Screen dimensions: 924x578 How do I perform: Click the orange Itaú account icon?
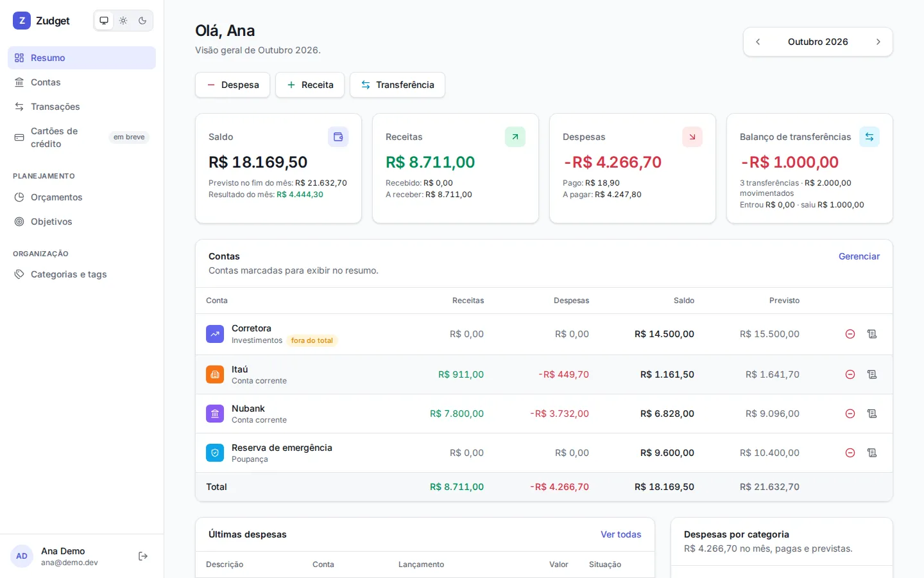(x=215, y=374)
